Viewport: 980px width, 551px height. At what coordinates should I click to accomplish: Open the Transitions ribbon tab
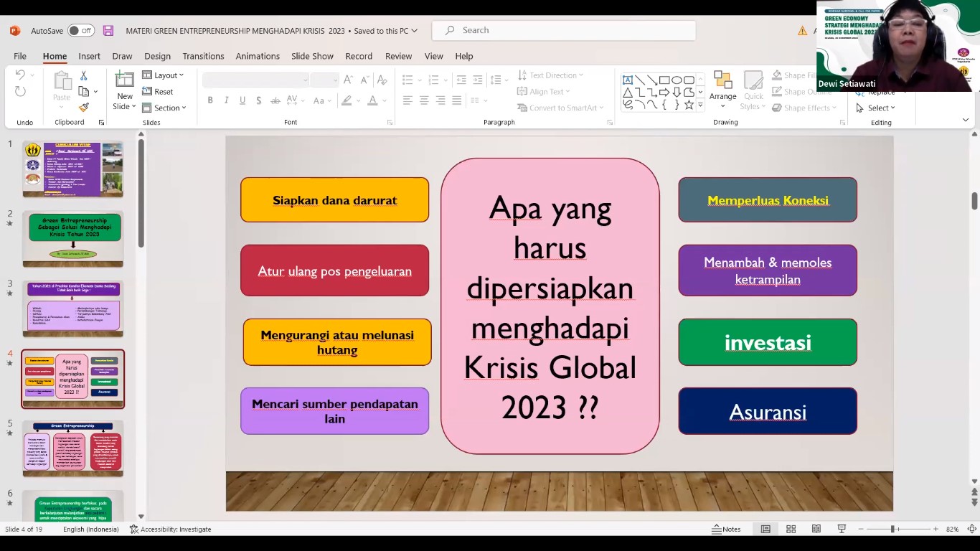click(x=203, y=56)
